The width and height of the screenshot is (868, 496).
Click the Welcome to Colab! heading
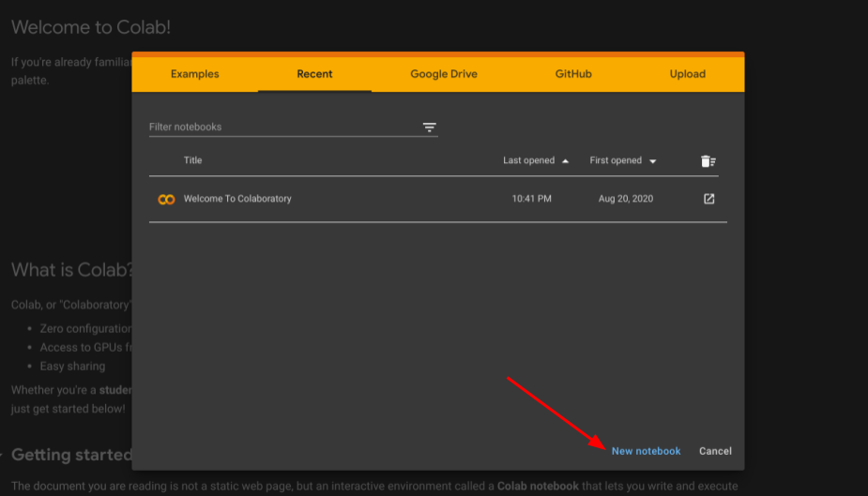(x=91, y=27)
